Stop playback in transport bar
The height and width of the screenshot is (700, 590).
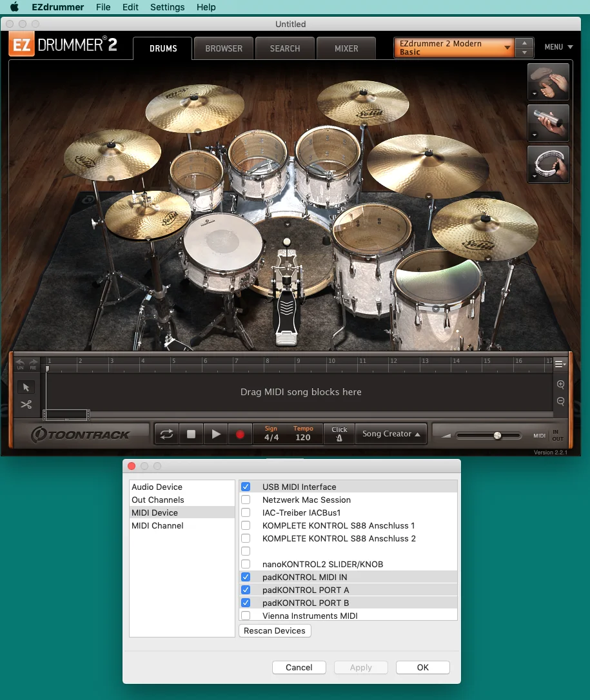pos(191,434)
